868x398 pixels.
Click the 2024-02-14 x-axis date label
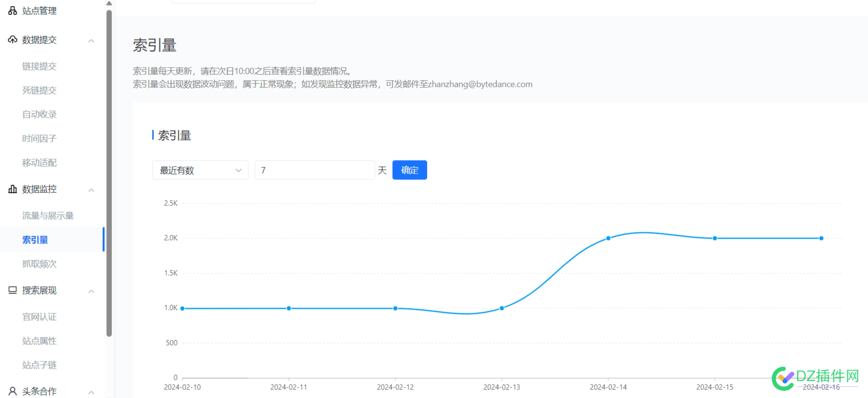point(609,387)
